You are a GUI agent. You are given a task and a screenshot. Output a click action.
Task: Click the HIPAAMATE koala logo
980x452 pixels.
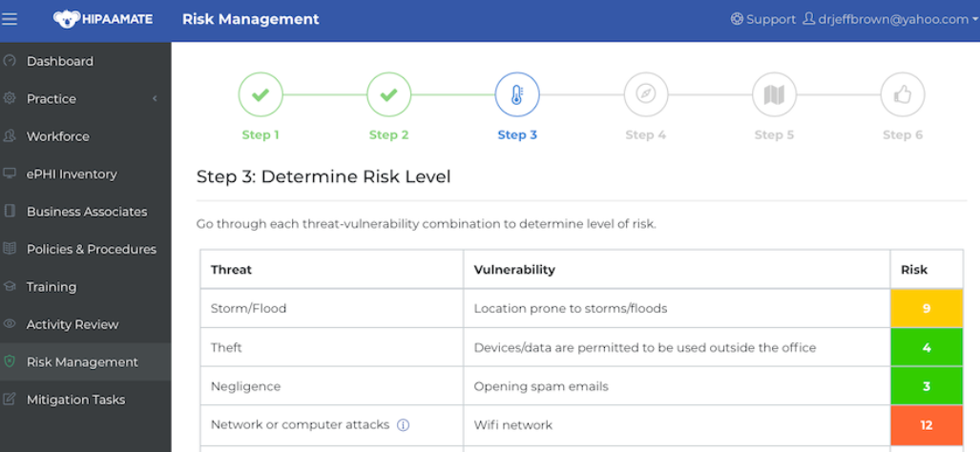tap(102, 19)
